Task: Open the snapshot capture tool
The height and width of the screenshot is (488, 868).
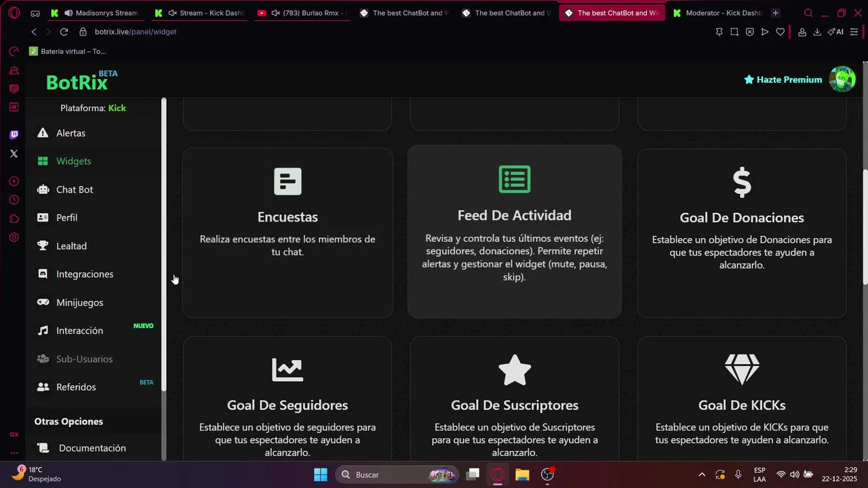Action: tap(734, 32)
